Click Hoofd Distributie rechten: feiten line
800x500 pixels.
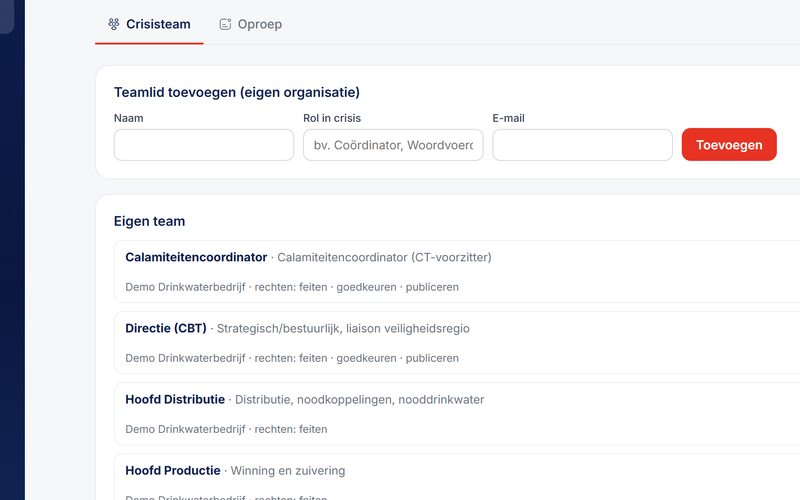coord(226,429)
